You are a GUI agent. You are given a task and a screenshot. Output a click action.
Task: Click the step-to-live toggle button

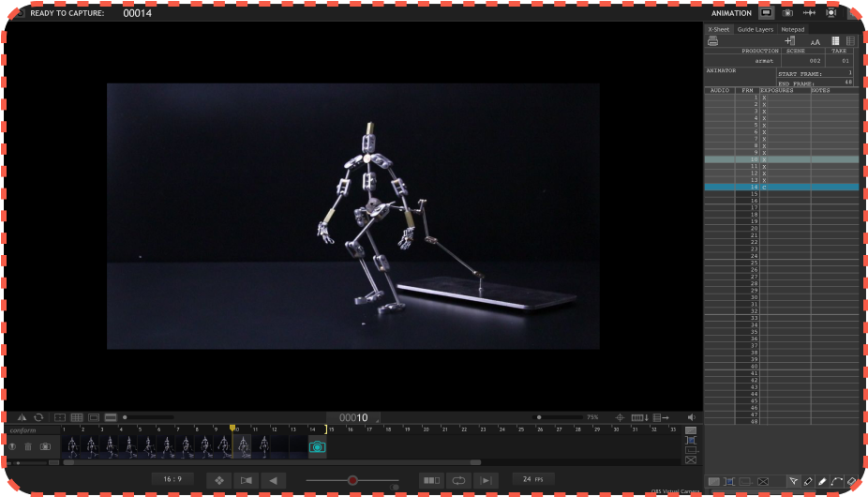point(247,480)
